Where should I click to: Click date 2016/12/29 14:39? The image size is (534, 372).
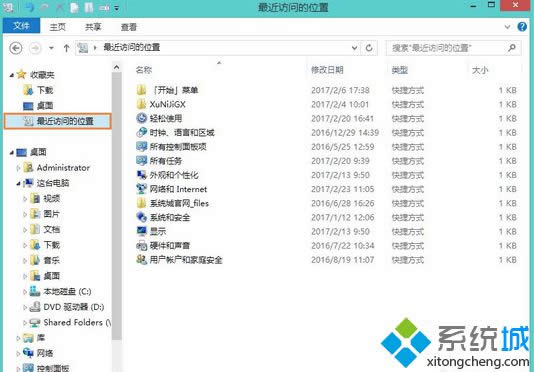pos(345,133)
